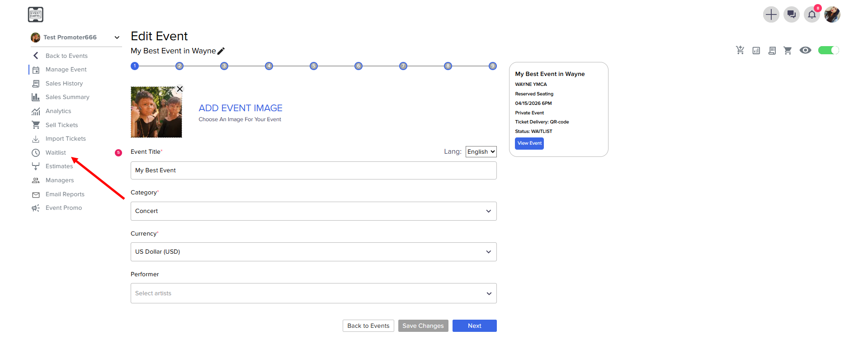This screenshot has height=340, width=868.
Task: Go to step 2 in progress tracker
Action: (x=179, y=66)
